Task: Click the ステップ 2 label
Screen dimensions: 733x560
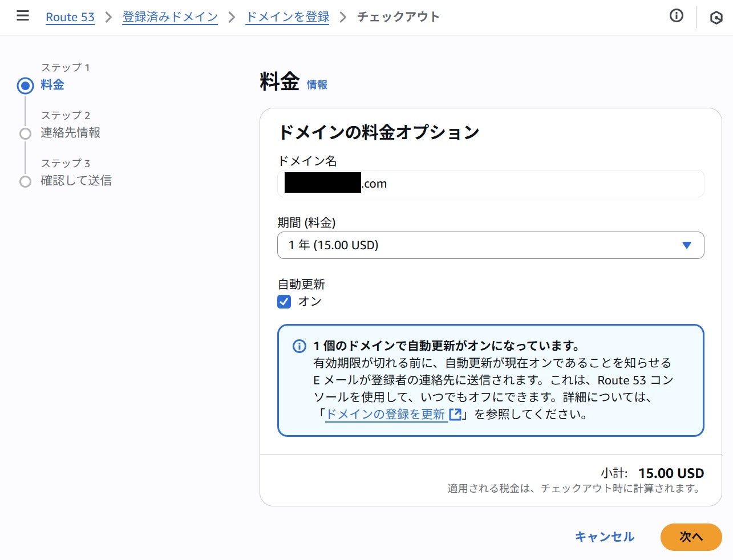Action: point(65,116)
